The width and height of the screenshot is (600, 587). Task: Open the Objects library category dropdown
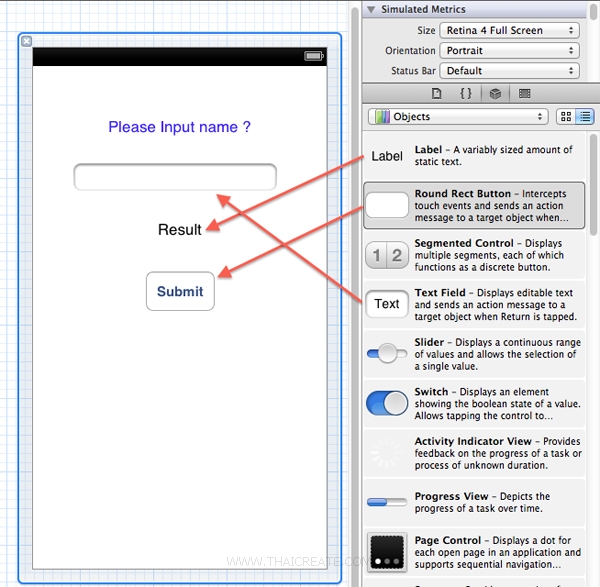(458, 116)
